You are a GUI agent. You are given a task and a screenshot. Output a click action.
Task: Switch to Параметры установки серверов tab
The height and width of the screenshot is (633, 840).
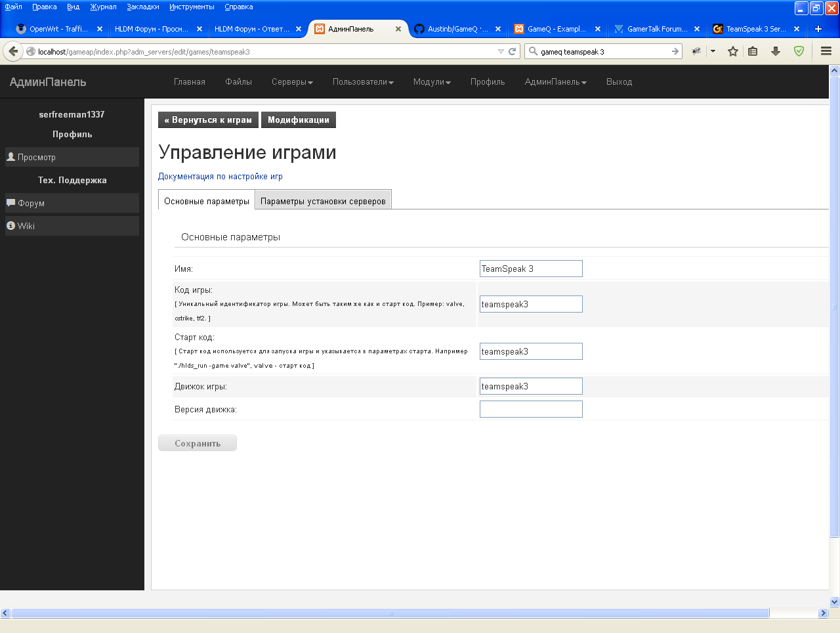(x=323, y=201)
